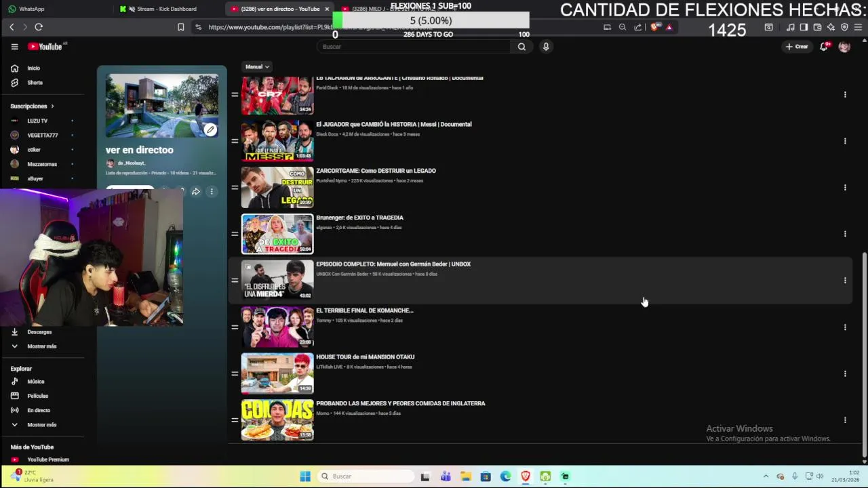Open the Brave Shields lion icon

coord(654,27)
